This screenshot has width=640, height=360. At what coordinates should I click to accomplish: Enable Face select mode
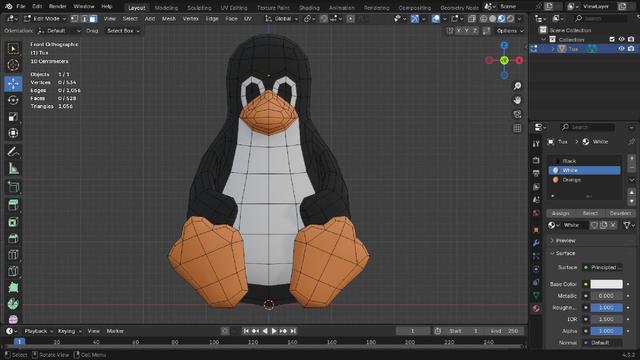click(x=93, y=19)
